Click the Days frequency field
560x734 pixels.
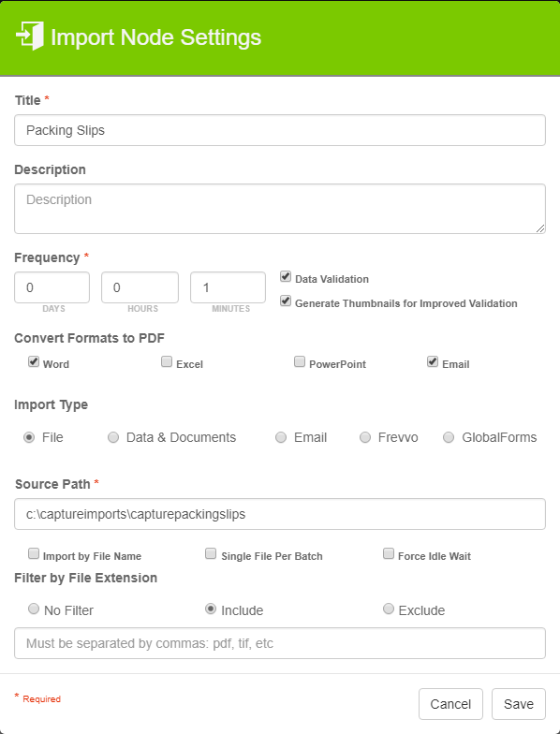[x=52, y=287]
